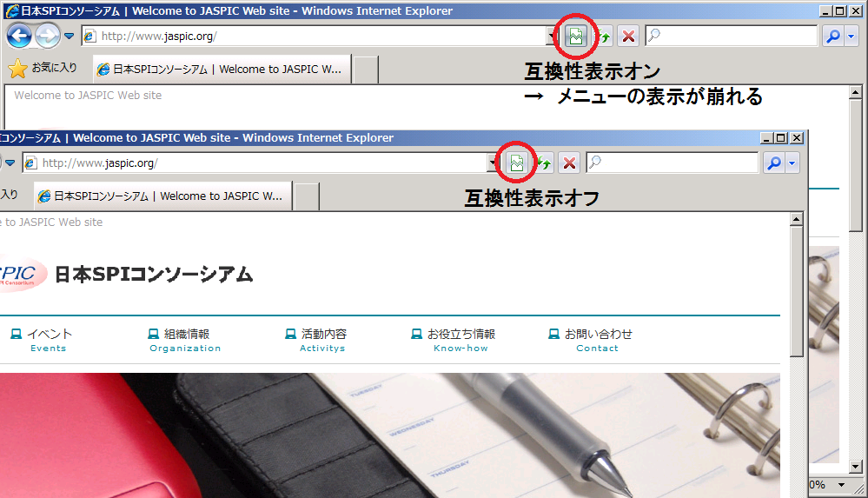This screenshot has width=868, height=498.
Task: Click scroll up arrow of rear window
Action: [855, 92]
